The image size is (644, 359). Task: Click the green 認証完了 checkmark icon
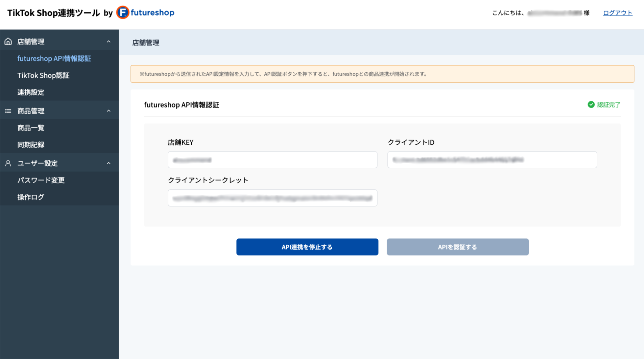591,105
